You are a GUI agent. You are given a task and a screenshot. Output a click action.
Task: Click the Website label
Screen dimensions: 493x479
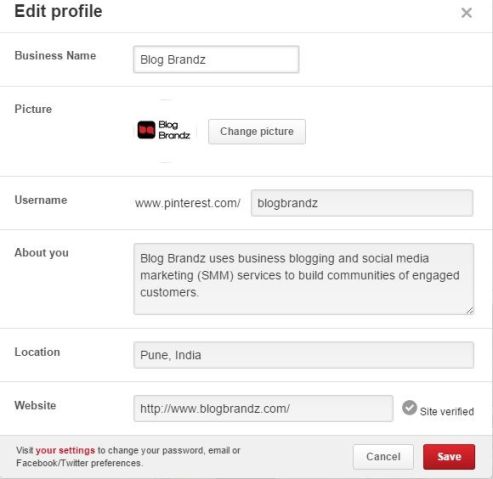pos(35,405)
